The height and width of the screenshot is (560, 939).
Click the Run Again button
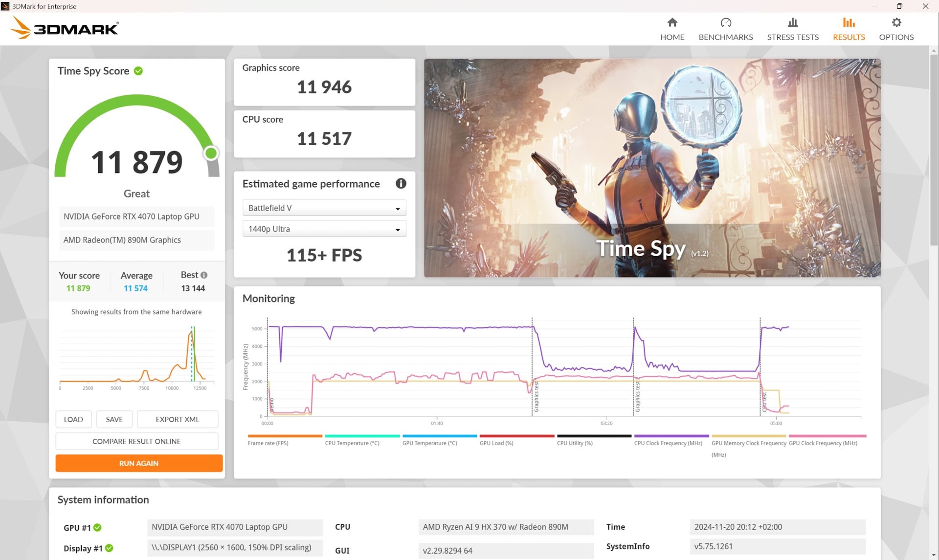click(x=137, y=463)
